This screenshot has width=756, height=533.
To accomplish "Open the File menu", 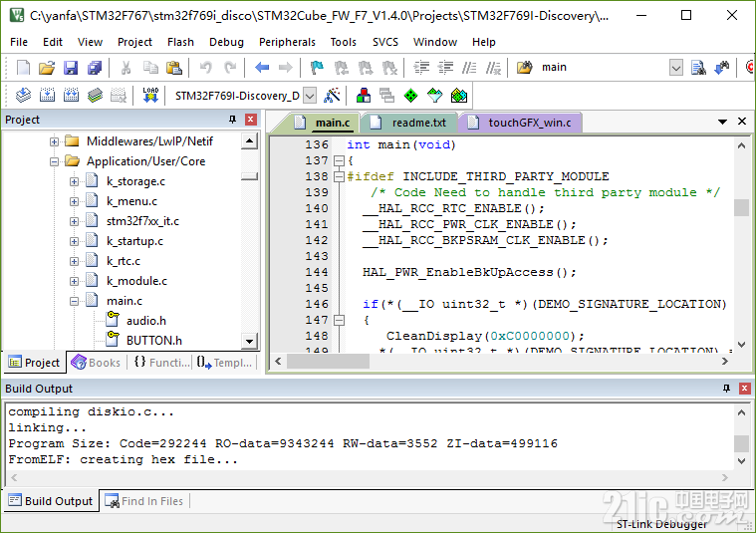I will tap(19, 43).
